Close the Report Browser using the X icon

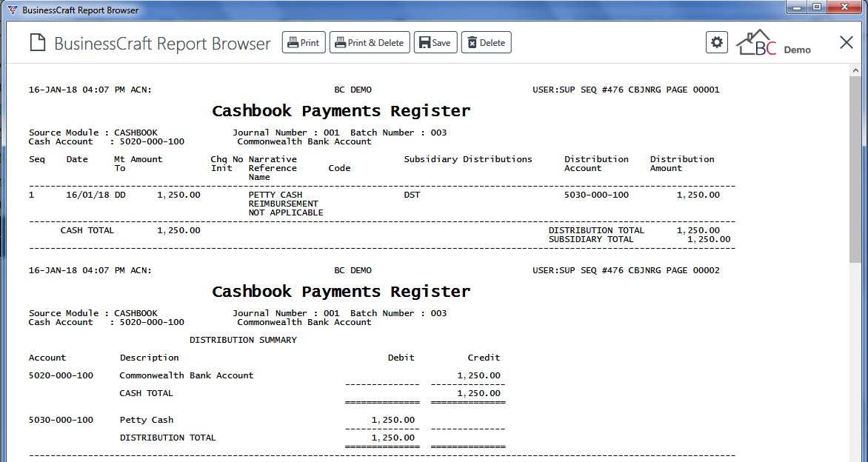click(x=847, y=43)
